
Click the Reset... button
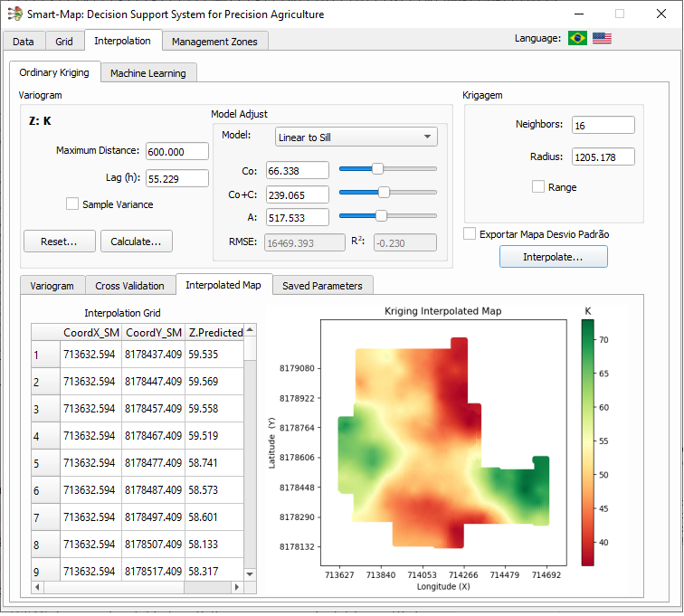pos(60,242)
